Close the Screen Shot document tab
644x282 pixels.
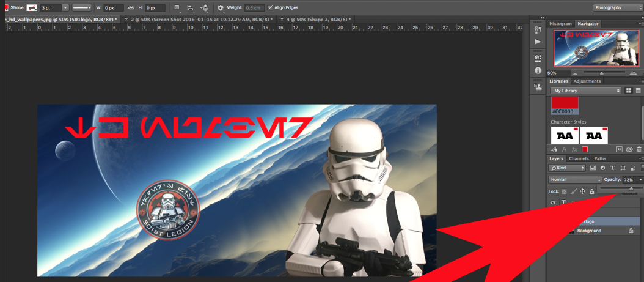click(x=126, y=20)
